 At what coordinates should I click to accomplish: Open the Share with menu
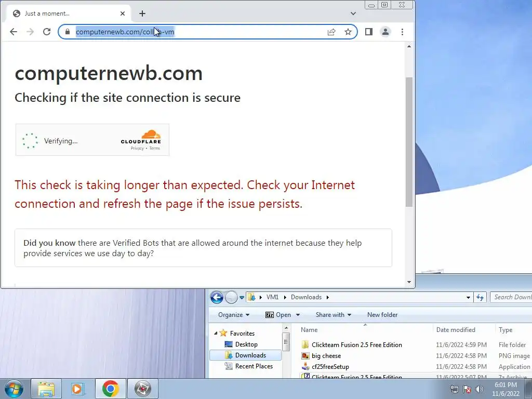(333, 315)
